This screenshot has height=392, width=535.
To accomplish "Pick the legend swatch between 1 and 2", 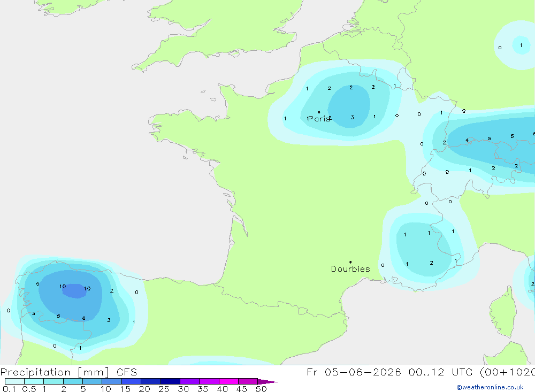I will [53, 381].
